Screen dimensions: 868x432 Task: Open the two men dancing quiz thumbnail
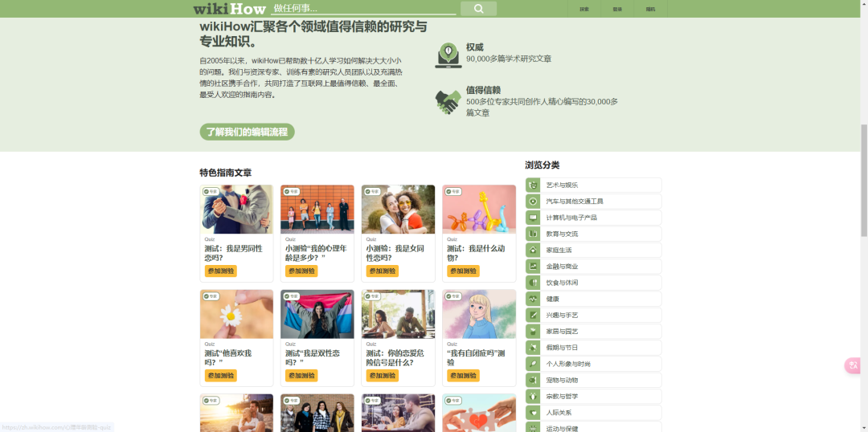point(236,209)
